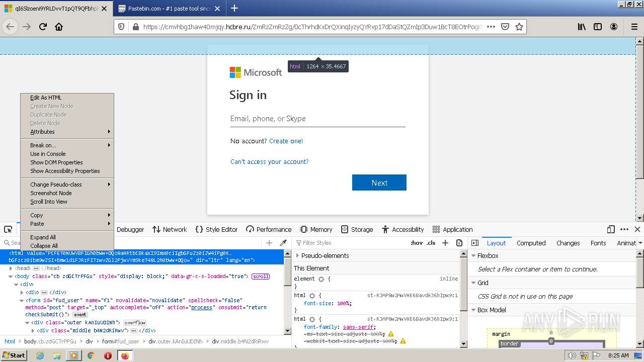Toggle .cls class panel

431,243
